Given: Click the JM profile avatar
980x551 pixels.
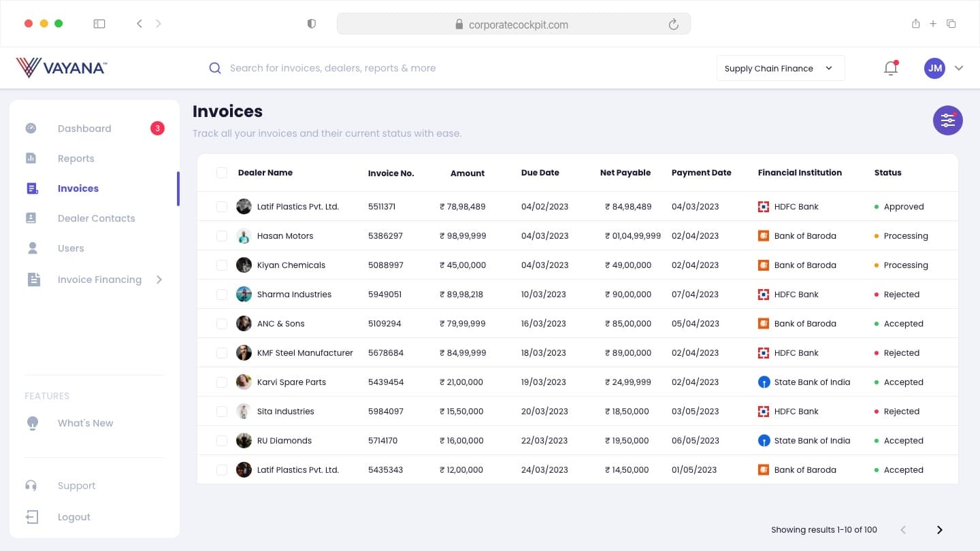Looking at the screenshot, I should click(x=935, y=68).
